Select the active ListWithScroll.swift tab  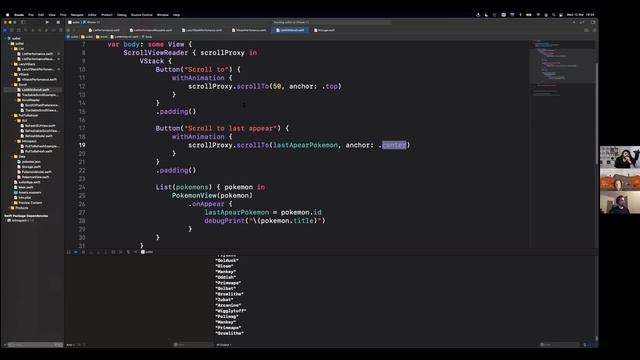(x=290, y=30)
